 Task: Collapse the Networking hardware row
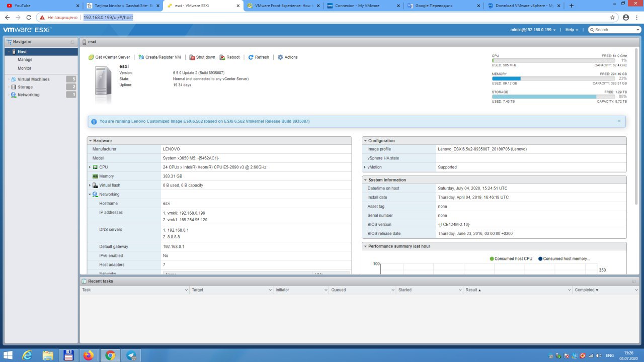pyautogui.click(x=90, y=194)
